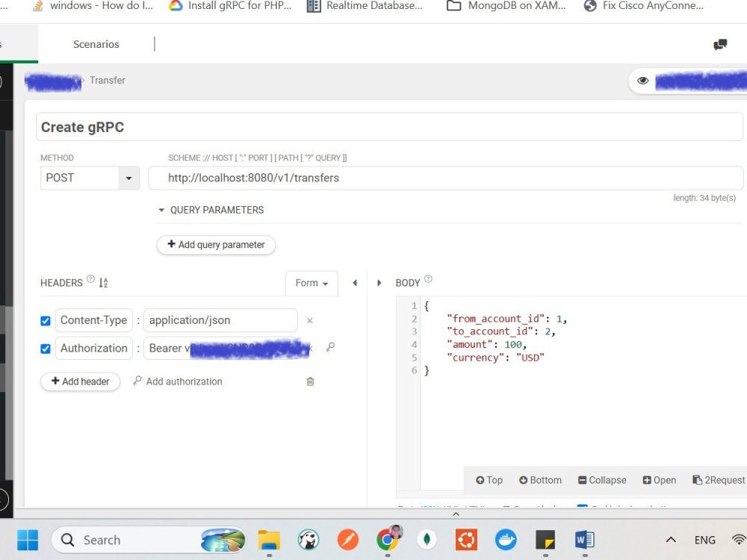
Task: Switch to the Scenarios tab
Action: coord(96,44)
